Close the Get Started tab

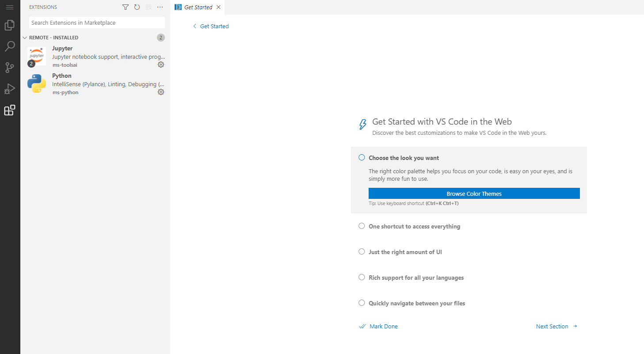pyautogui.click(x=218, y=7)
